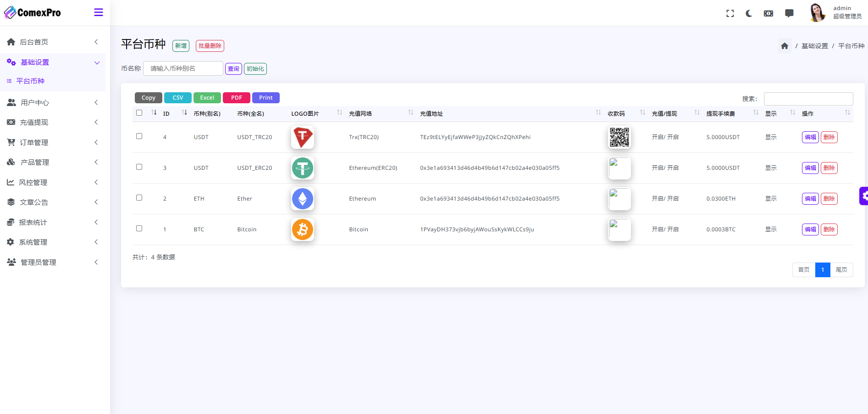868x414 pixels.
Task: Expand the 充值提现 sidebar section
Action: click(53, 123)
